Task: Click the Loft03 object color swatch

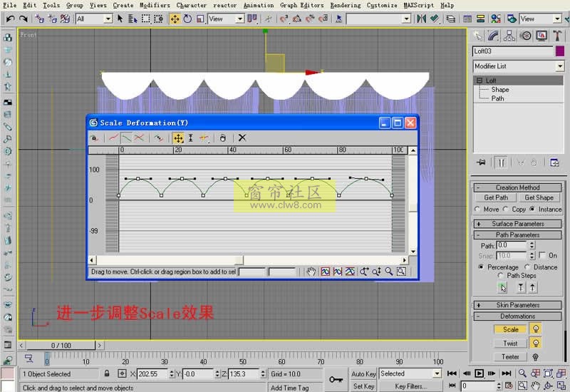Action: (560, 51)
